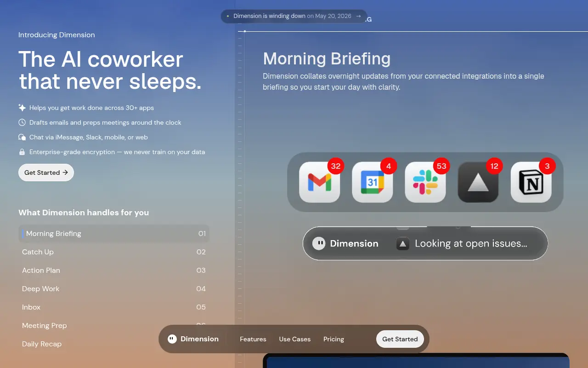The image size is (588, 368).
Task: Click the arrow in the winding down banner
Action: pos(358,16)
